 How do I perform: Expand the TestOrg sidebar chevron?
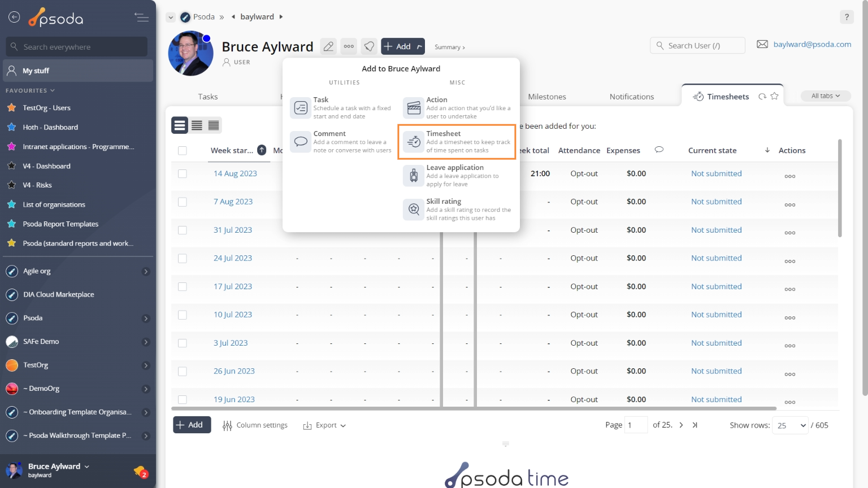[x=146, y=365]
